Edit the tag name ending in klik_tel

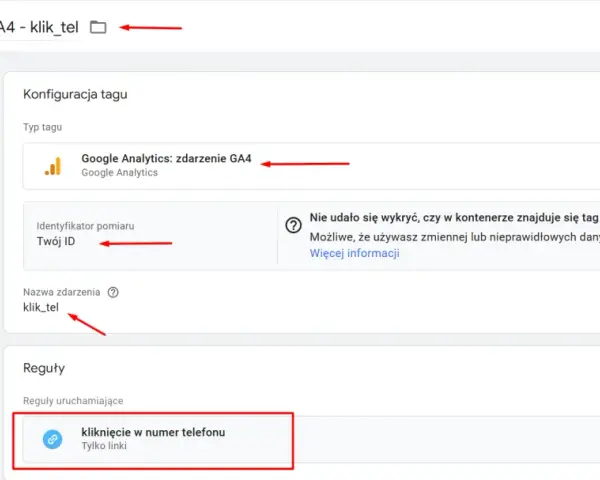(39, 27)
